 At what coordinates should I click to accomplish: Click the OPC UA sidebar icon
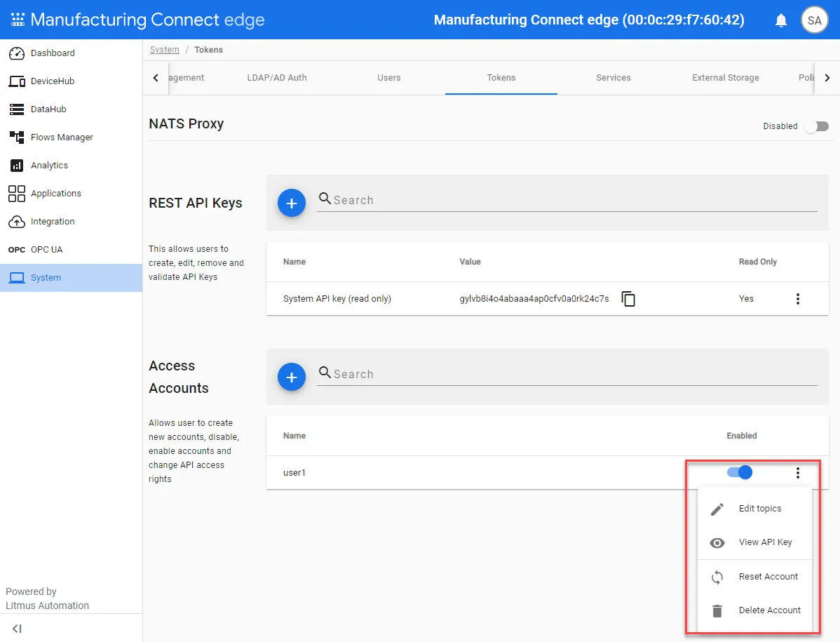pos(17,250)
